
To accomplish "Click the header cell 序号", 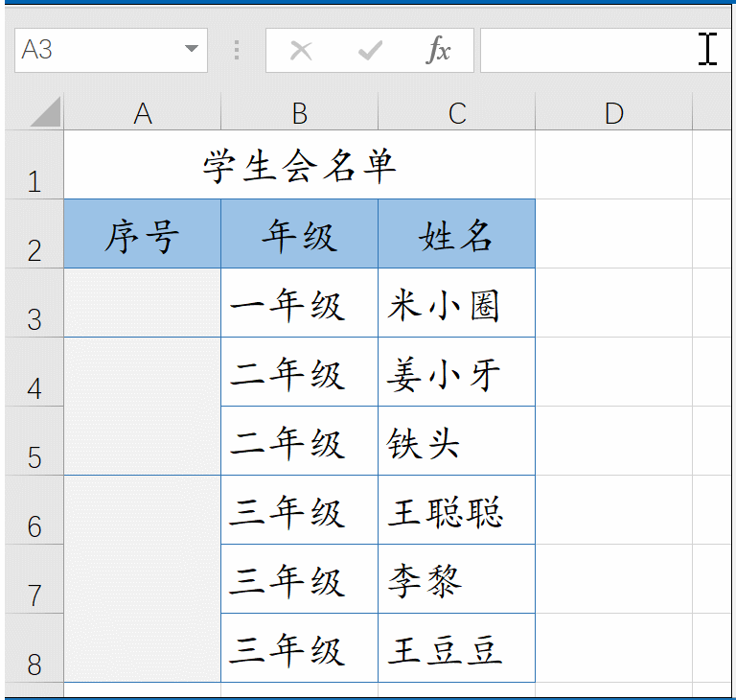I will pos(142,233).
